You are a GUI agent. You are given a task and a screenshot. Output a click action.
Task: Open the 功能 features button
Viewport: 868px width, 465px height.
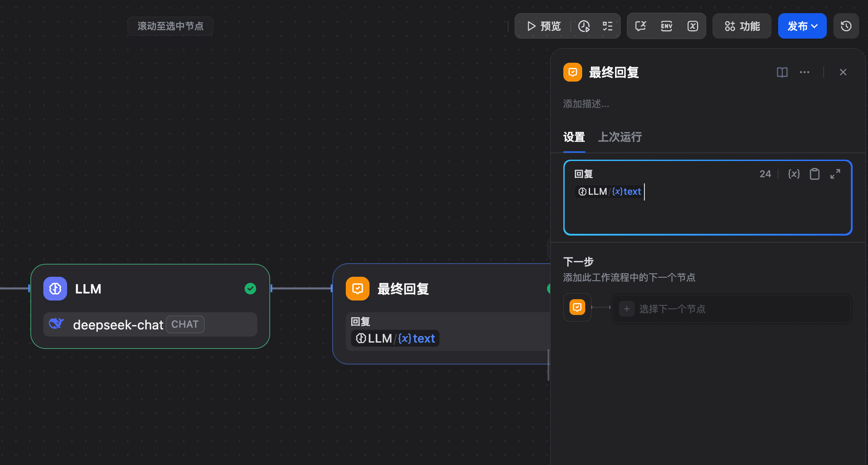point(742,26)
